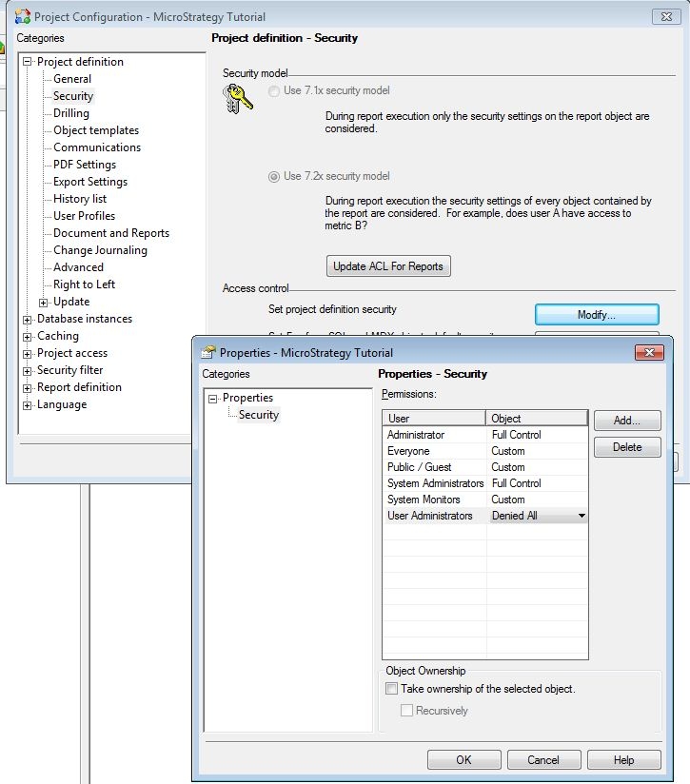This screenshot has width=690, height=784.
Task: Expand the Update tree node
Action: [44, 303]
